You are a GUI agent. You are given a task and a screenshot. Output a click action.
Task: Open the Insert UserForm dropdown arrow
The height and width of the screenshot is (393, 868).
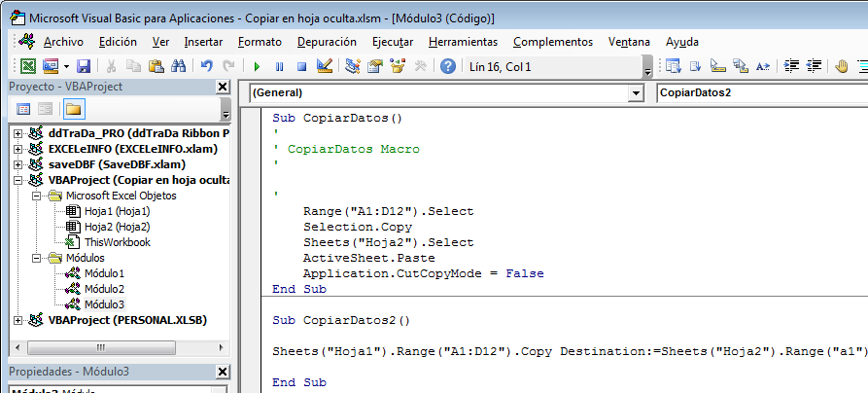click(x=66, y=66)
